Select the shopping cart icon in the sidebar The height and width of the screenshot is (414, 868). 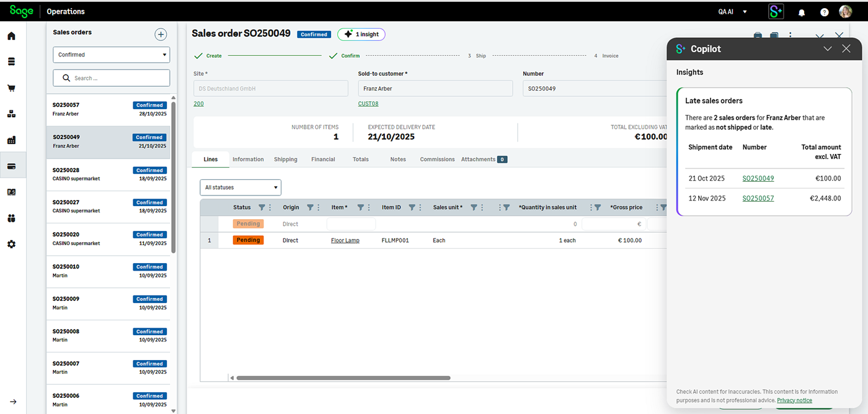(11, 88)
